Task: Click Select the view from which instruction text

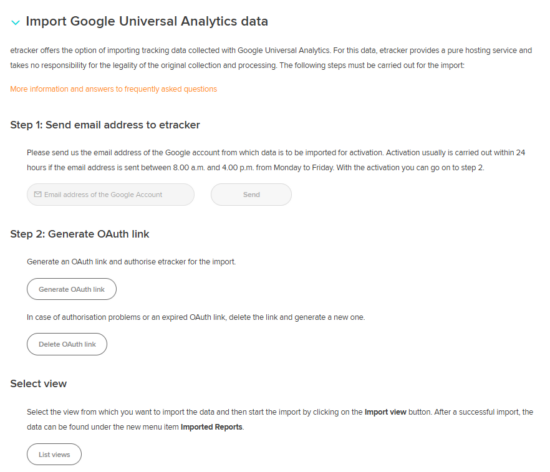Action: 280,419
